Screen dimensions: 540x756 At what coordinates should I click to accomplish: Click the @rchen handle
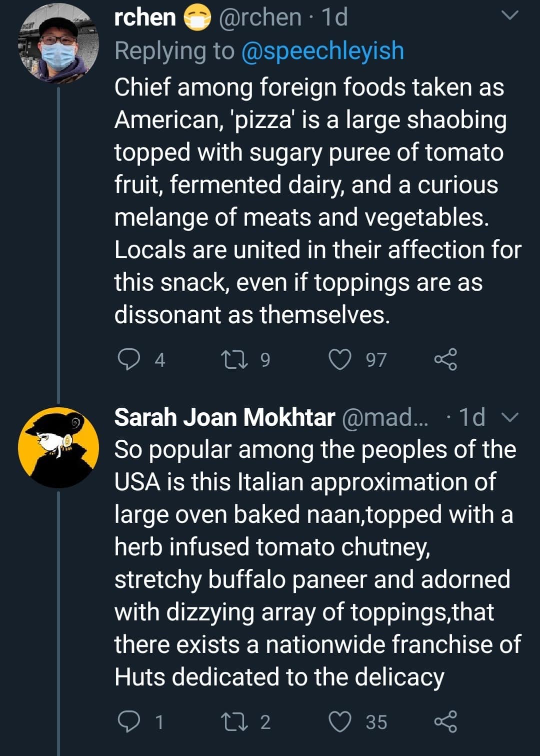pyautogui.click(x=260, y=18)
